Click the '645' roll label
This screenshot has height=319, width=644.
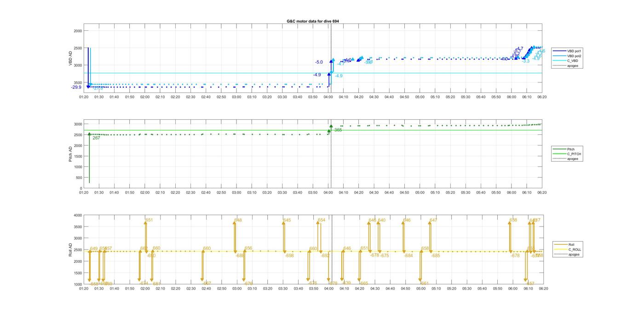click(x=287, y=220)
